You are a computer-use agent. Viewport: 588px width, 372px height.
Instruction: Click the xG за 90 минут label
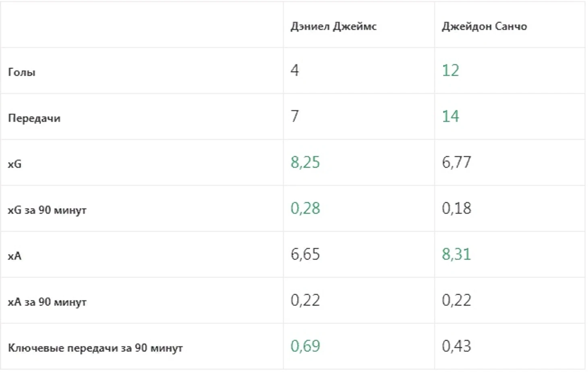click(47, 210)
